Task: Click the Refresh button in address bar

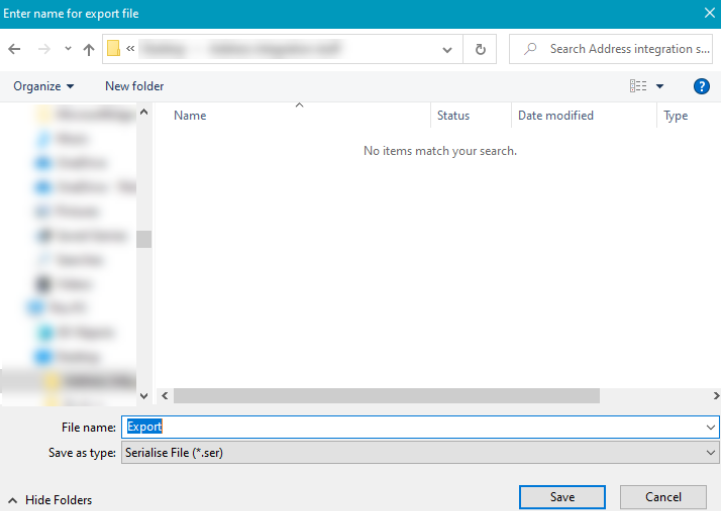Action: pos(481,49)
